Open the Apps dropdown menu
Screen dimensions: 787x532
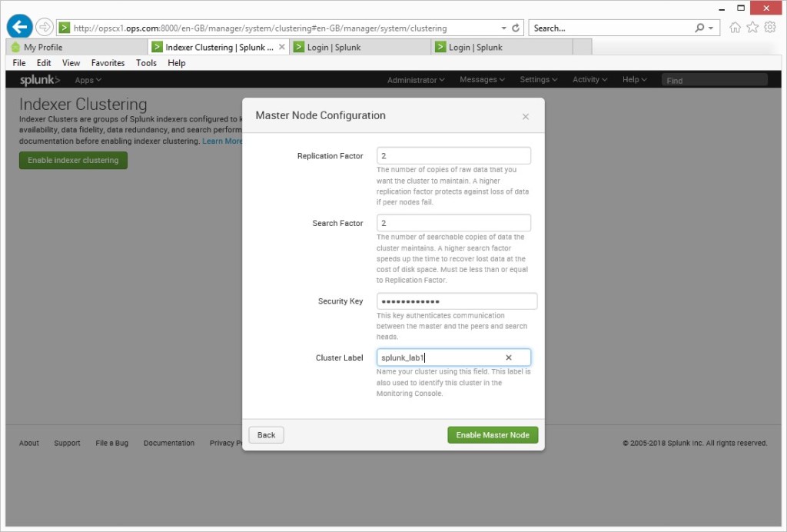click(x=87, y=79)
